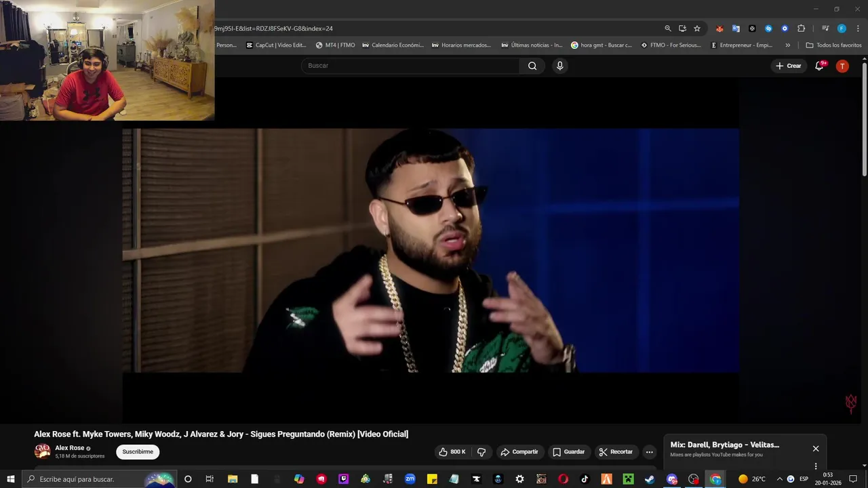Open the Alex Rose channel avatar

[x=42, y=451]
